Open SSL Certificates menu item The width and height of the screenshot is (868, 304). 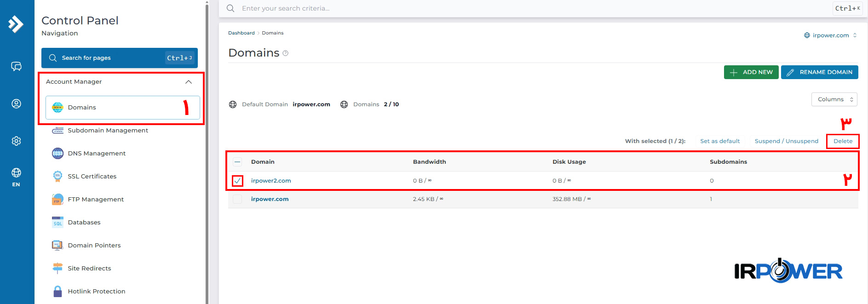[92, 176]
